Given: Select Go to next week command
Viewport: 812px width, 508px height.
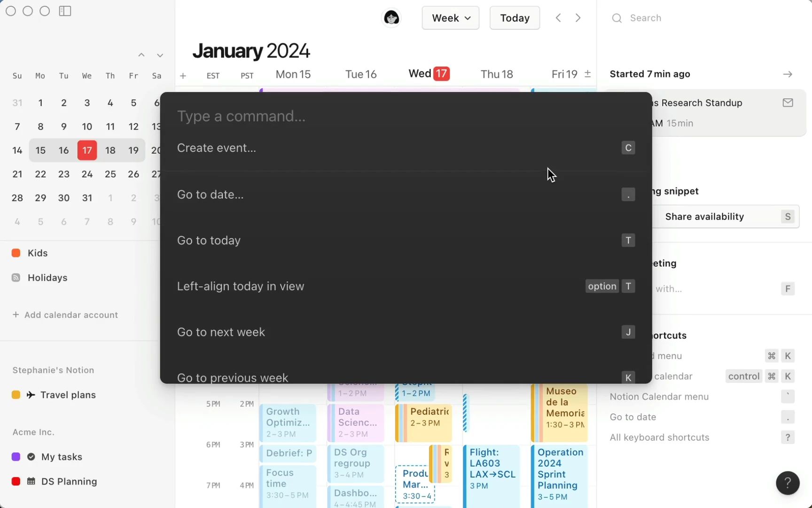Looking at the screenshot, I should [x=406, y=332].
